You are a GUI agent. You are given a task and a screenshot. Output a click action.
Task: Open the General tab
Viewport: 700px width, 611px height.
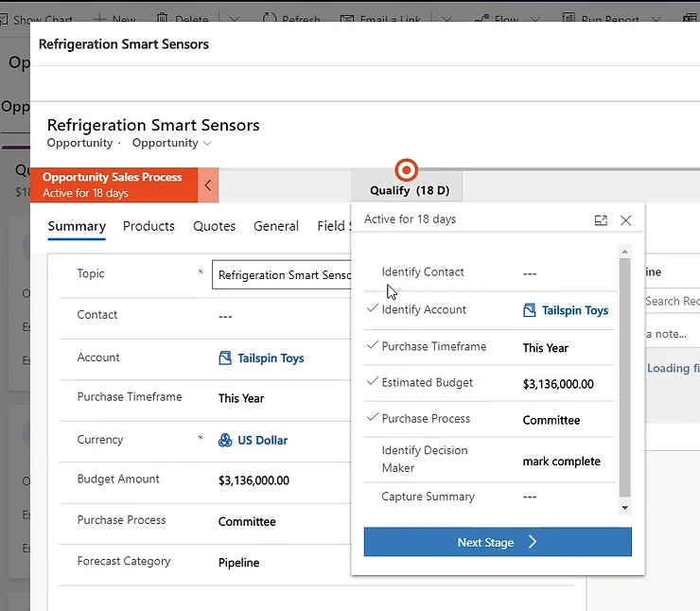click(x=276, y=226)
